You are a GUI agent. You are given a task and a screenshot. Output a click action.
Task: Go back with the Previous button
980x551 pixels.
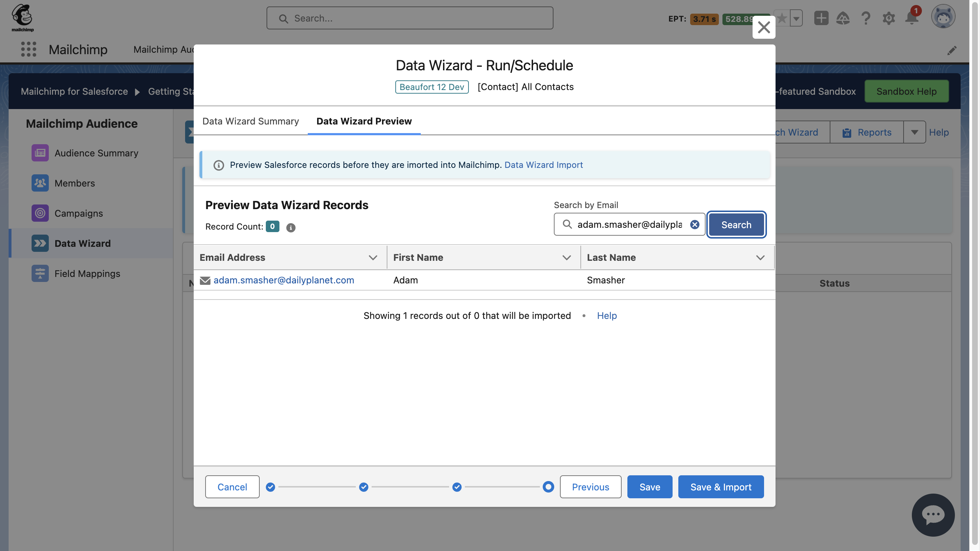(590, 487)
